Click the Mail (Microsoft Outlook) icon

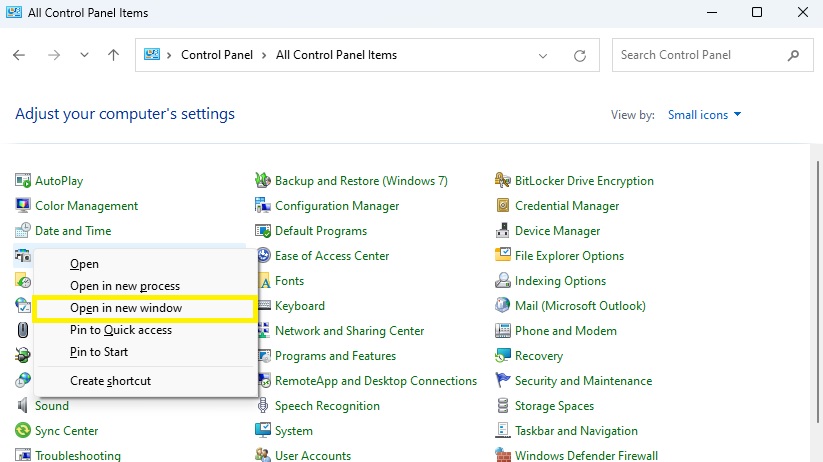(x=502, y=306)
